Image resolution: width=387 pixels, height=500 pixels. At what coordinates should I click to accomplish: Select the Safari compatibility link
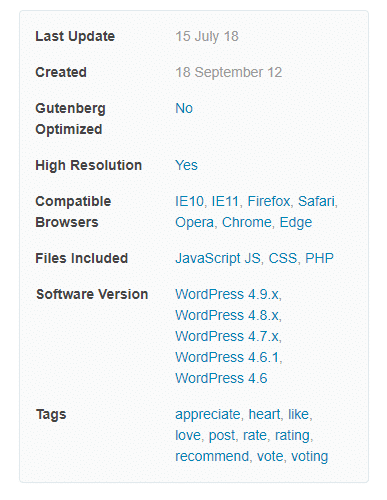pos(316,201)
